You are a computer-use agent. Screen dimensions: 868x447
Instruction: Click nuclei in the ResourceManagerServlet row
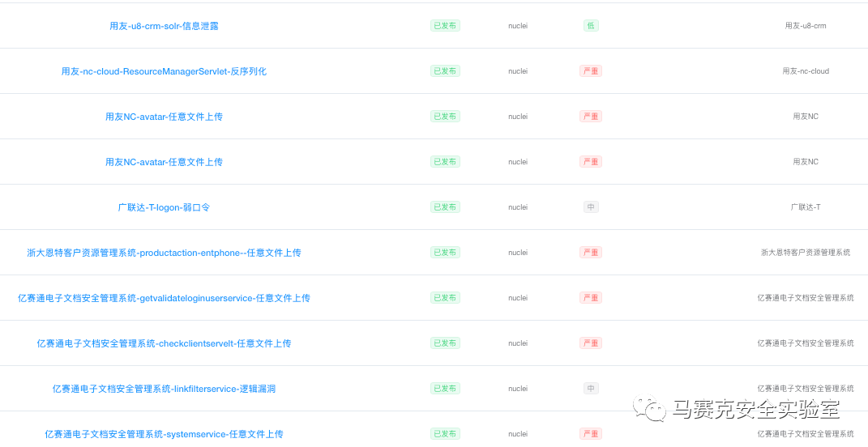[x=518, y=70]
